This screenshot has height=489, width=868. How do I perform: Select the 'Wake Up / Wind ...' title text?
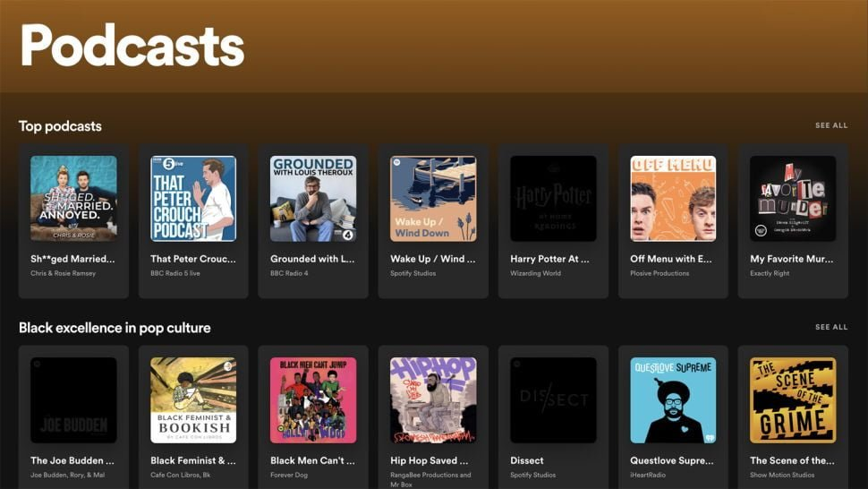[x=433, y=259]
